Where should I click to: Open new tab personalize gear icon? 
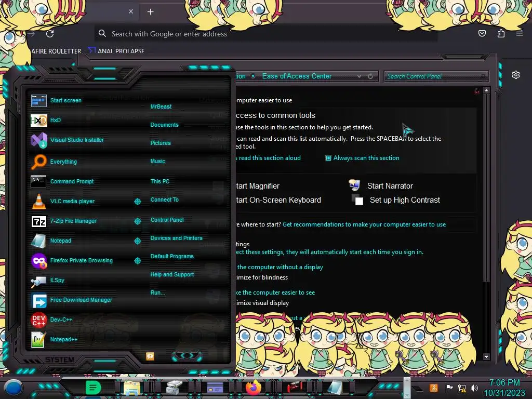pyautogui.click(x=516, y=75)
